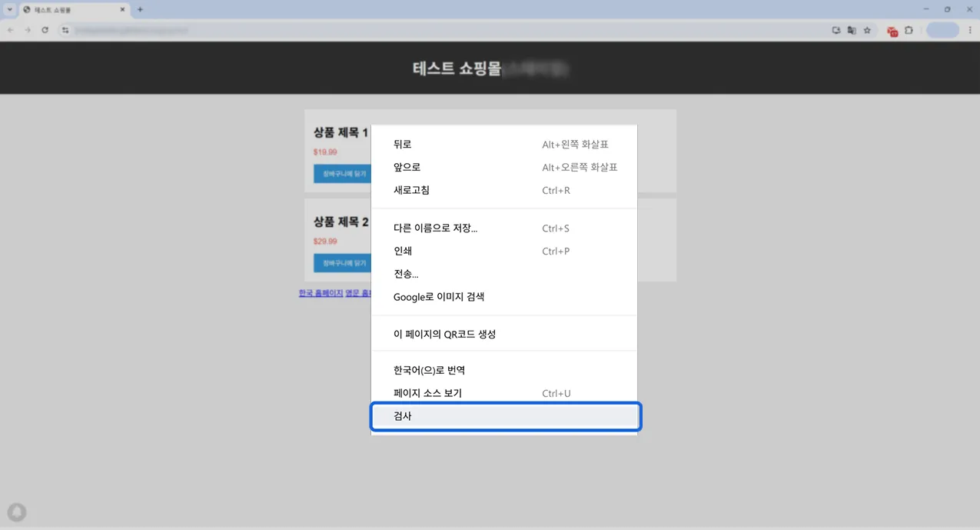
Task: Click the 상품 제목 1 heading
Action: point(341,133)
